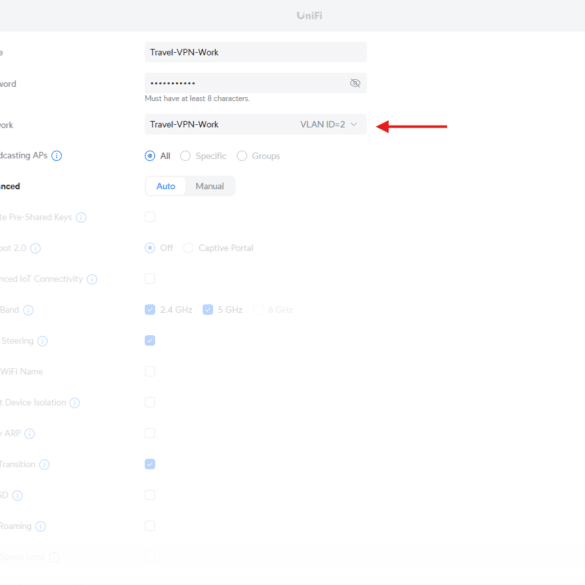This screenshot has width=585, height=585.
Task: Click the UniFi title text
Action: 310,16
